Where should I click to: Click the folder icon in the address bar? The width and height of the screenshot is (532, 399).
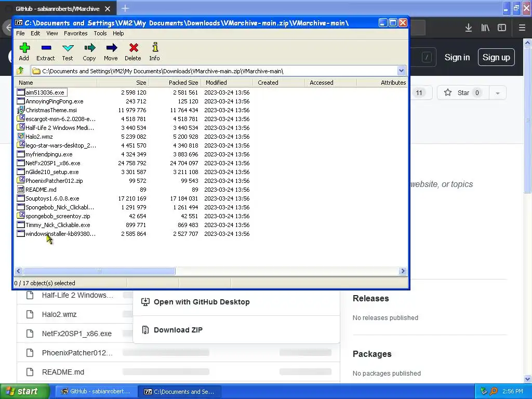tap(36, 71)
